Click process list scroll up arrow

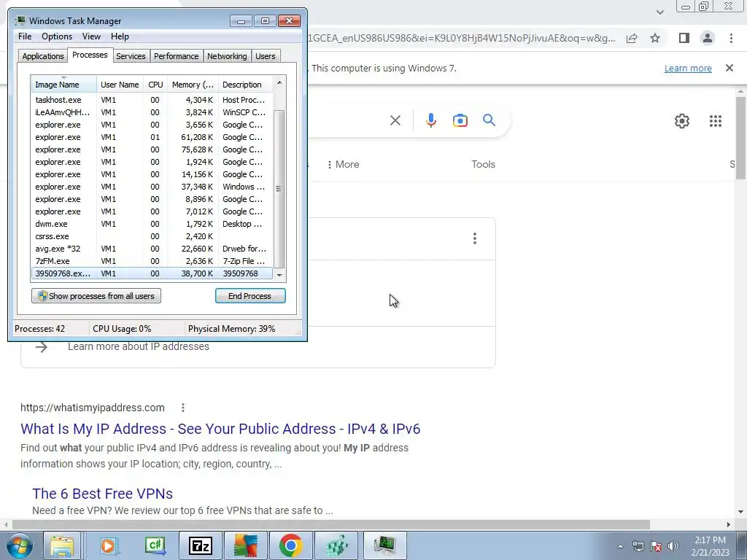pyautogui.click(x=279, y=83)
